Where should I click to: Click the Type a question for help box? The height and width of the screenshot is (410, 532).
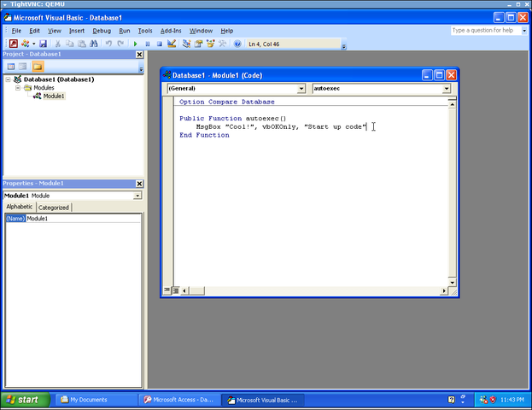coord(486,31)
